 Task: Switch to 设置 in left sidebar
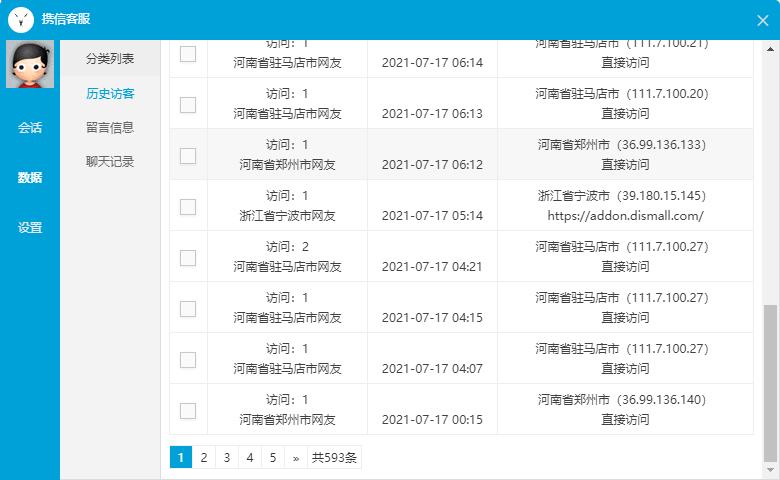click(30, 228)
